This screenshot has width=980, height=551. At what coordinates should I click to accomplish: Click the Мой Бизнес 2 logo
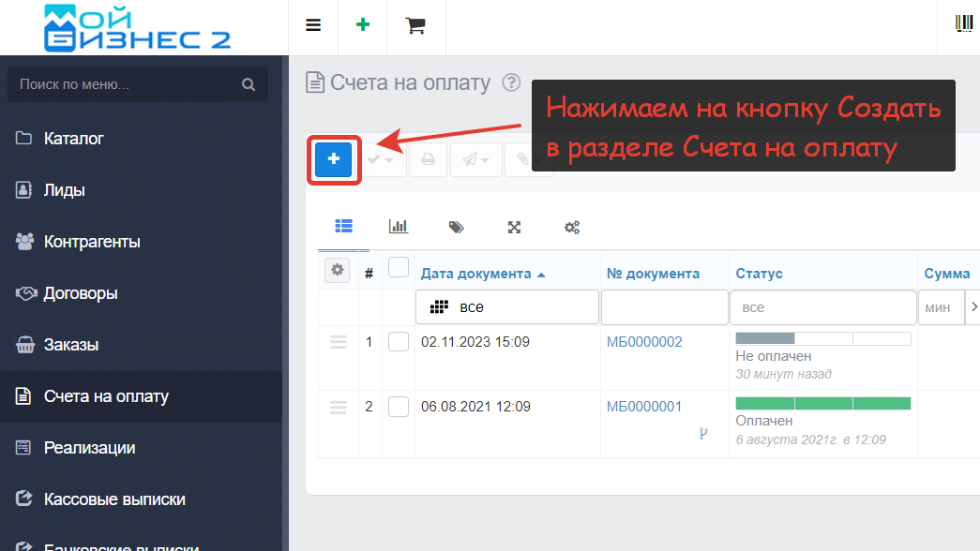tap(138, 28)
